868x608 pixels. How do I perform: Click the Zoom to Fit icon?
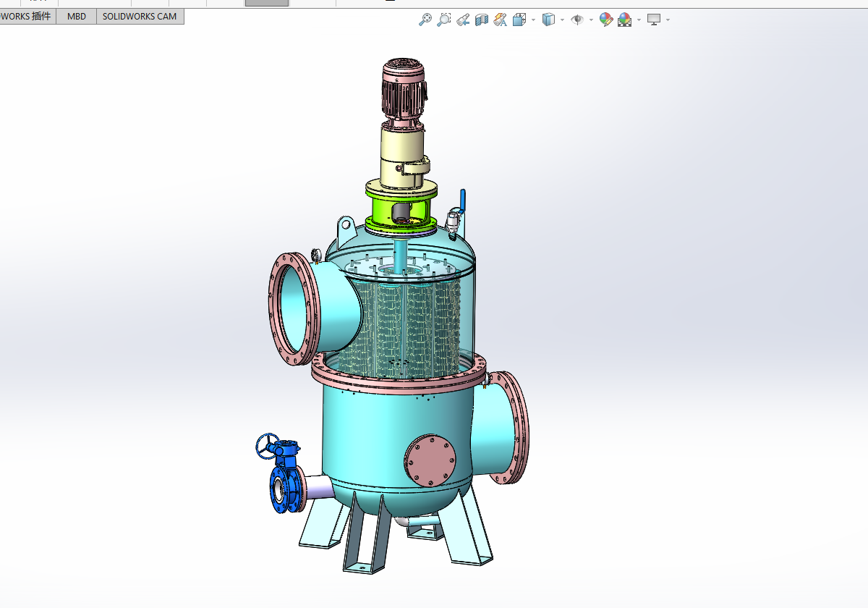[x=425, y=20]
